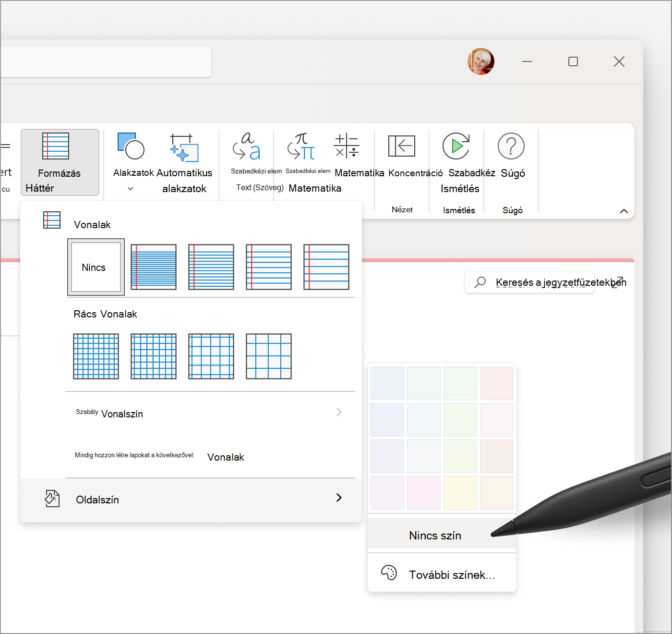Choose Nincs szín for page color

point(442,533)
